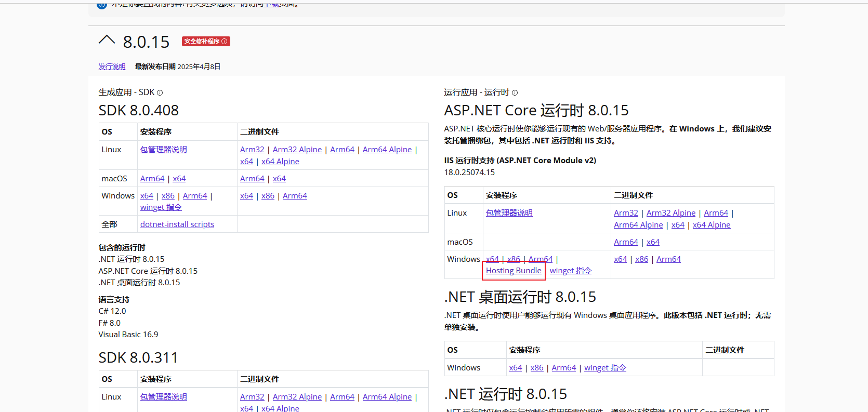The height and width of the screenshot is (412, 868).
Task: Download ASP.NET Core runtime Linux Arm32 Alpine binary
Action: point(671,213)
